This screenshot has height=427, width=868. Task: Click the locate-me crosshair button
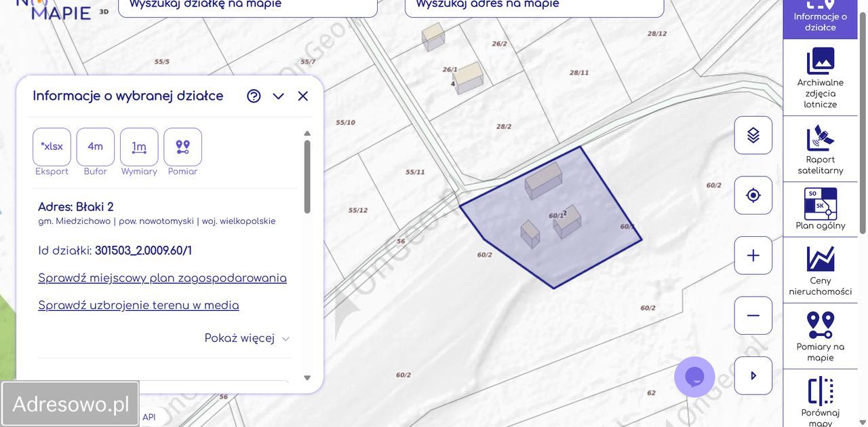[753, 196]
